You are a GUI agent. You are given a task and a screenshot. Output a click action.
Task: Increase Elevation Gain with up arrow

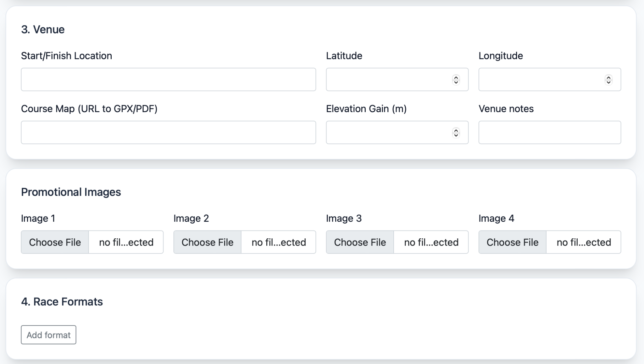(x=456, y=130)
